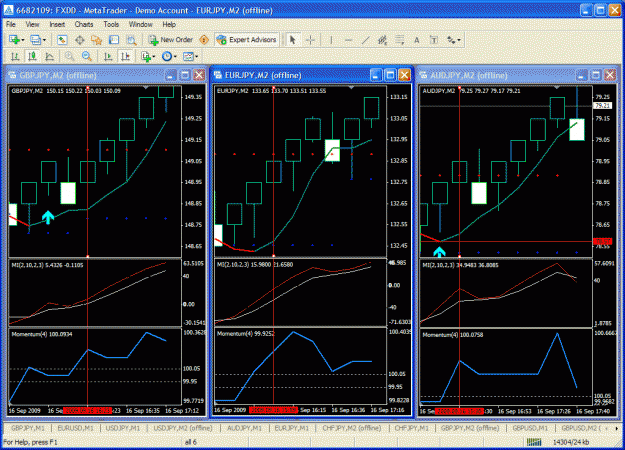Toggle the Market Watch window icon

click(62, 40)
